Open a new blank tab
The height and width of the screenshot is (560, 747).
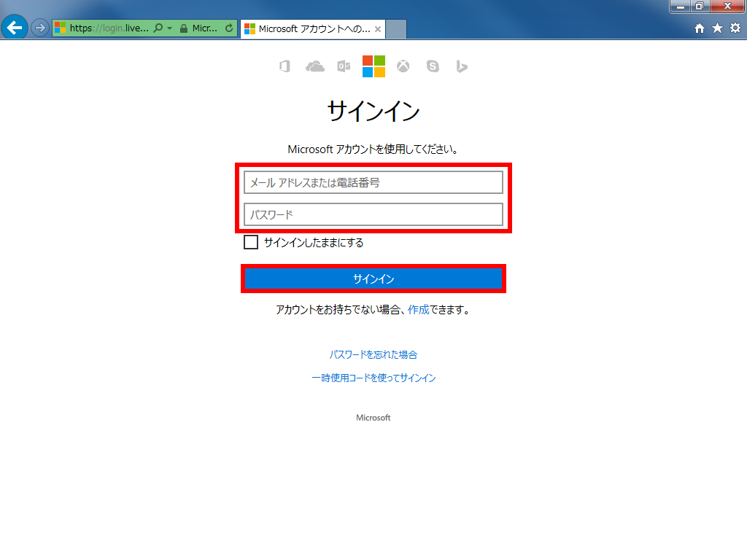point(396,29)
